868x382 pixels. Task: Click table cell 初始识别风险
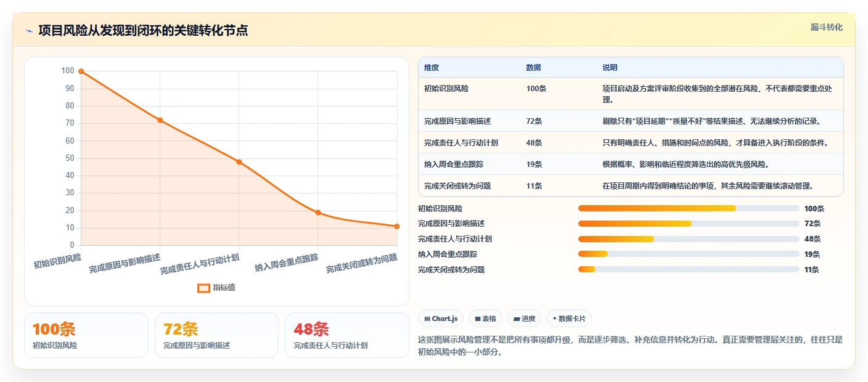(x=446, y=89)
